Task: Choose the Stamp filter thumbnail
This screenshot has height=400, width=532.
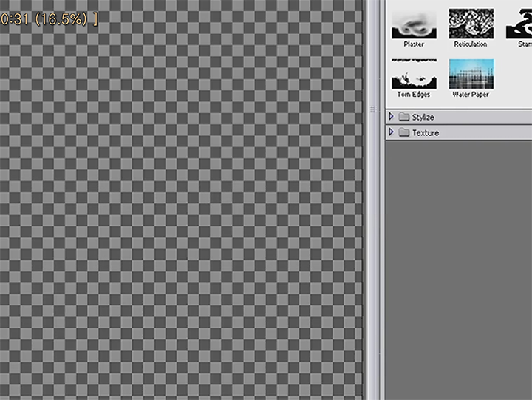Action: coord(520,23)
